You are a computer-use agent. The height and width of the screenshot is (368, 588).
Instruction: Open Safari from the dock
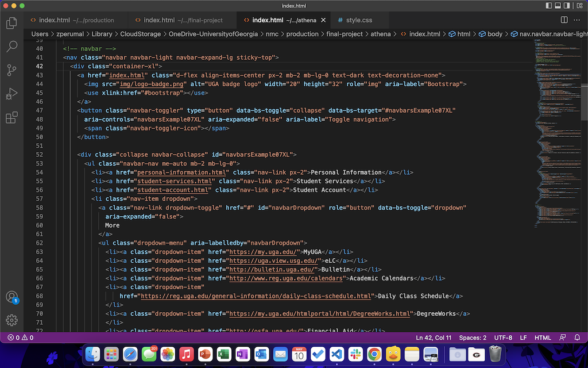[130, 354]
